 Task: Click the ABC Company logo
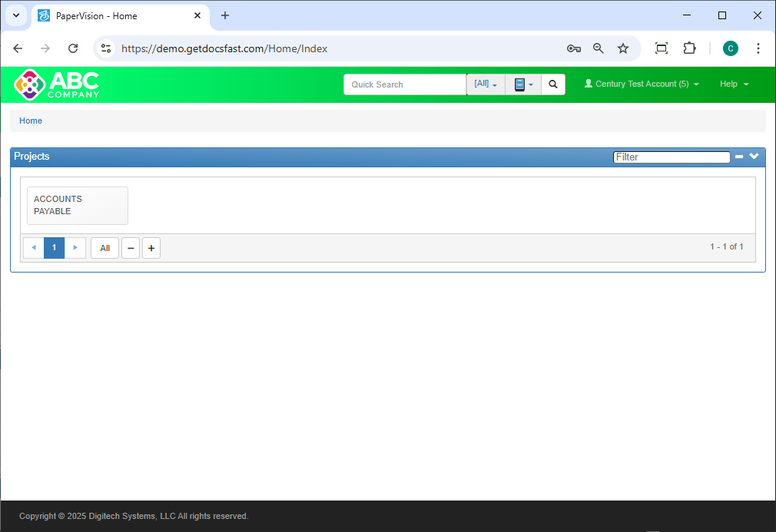(x=57, y=84)
